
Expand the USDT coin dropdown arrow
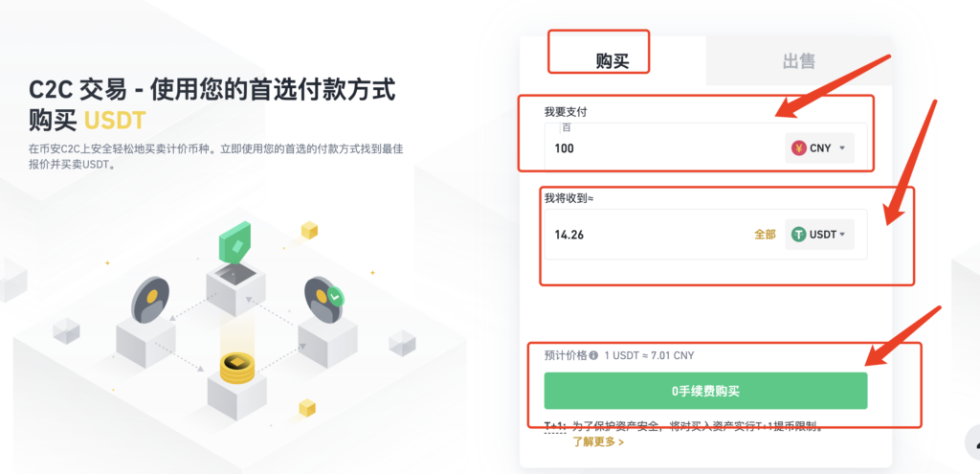842,235
